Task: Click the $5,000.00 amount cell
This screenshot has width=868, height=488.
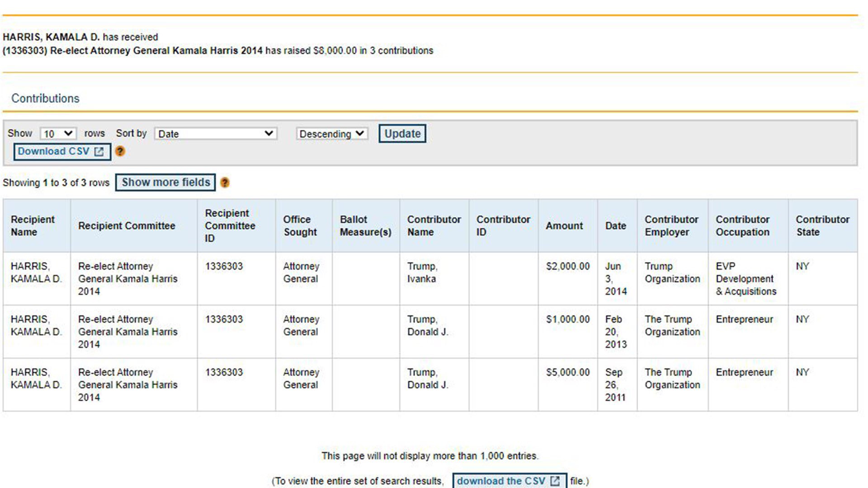Action: (x=567, y=372)
